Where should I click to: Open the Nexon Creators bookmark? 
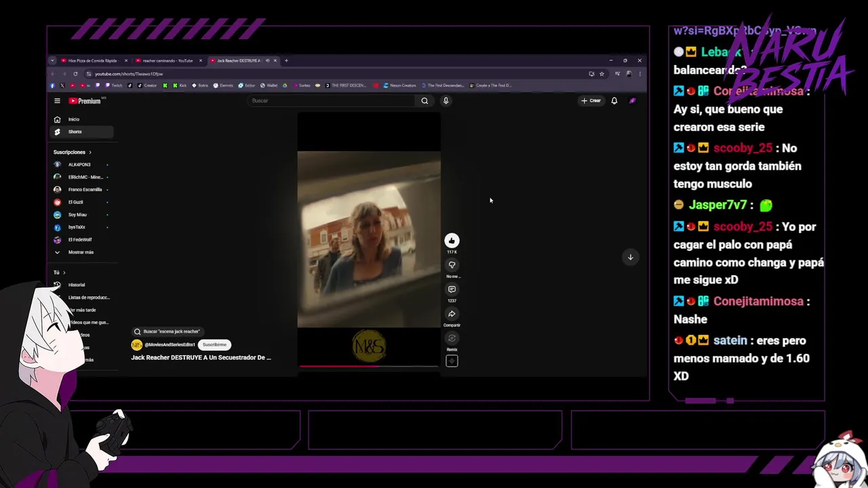[399, 85]
